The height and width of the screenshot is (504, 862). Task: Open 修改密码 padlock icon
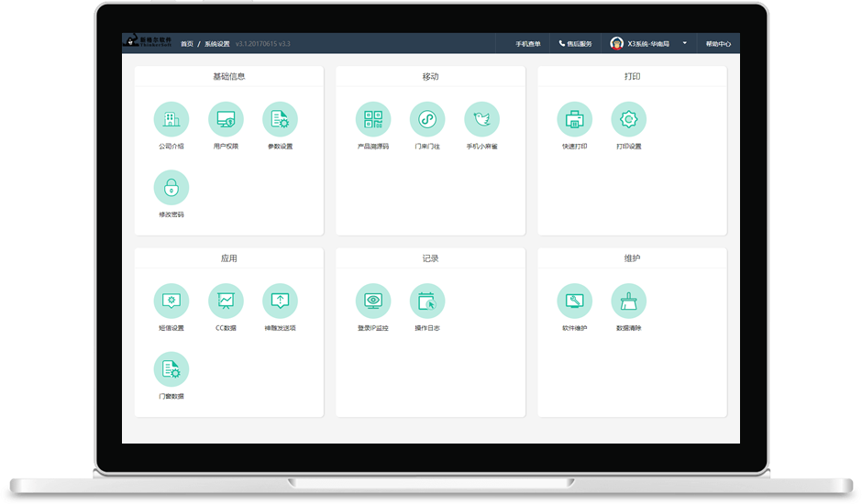171,188
